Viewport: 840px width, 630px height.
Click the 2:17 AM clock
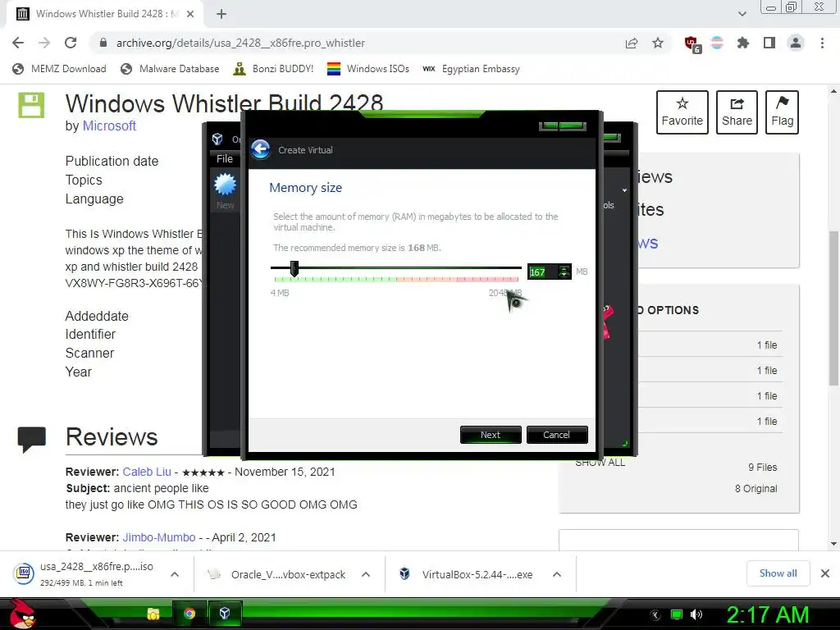[767, 615]
